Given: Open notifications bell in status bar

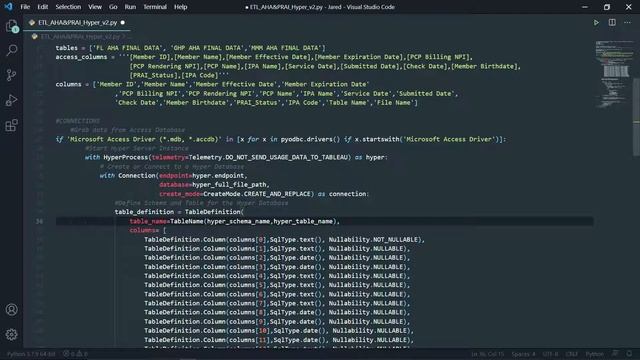Looking at the screenshot, I should pyautogui.click(x=629, y=354).
